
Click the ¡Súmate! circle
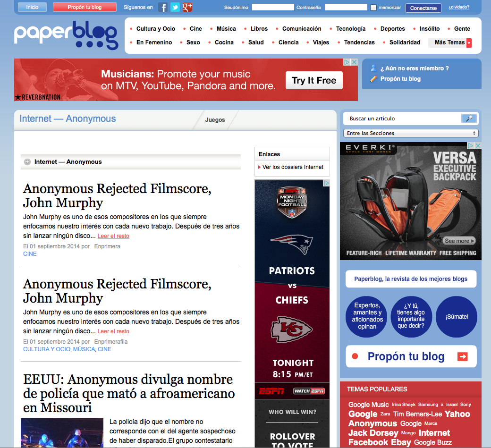457,317
